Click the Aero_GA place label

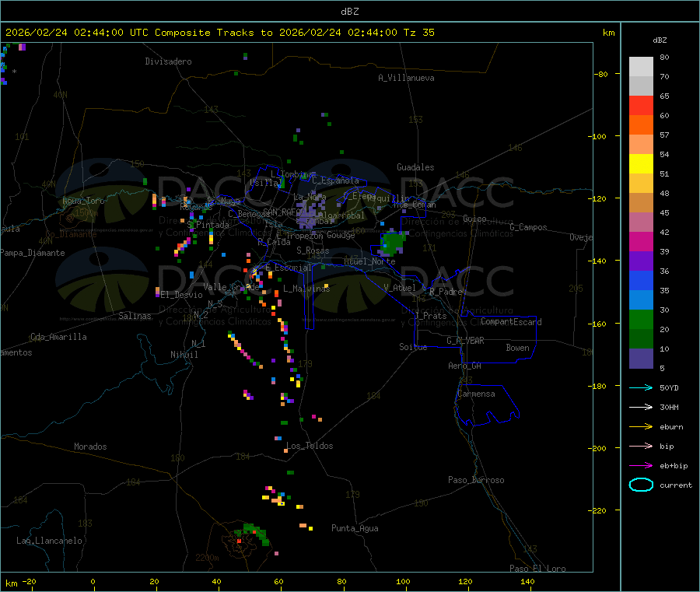point(464,366)
